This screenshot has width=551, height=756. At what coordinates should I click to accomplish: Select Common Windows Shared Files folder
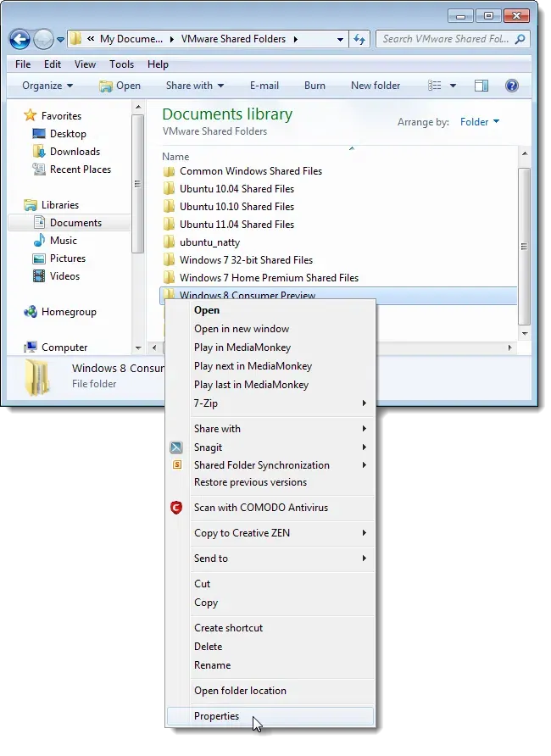coord(251,171)
